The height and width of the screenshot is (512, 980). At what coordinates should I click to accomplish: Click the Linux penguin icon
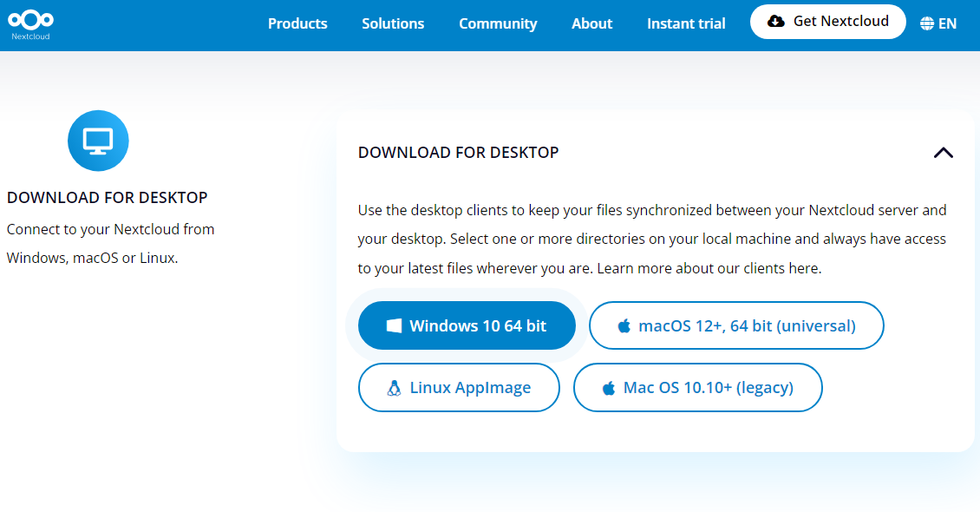(x=394, y=388)
